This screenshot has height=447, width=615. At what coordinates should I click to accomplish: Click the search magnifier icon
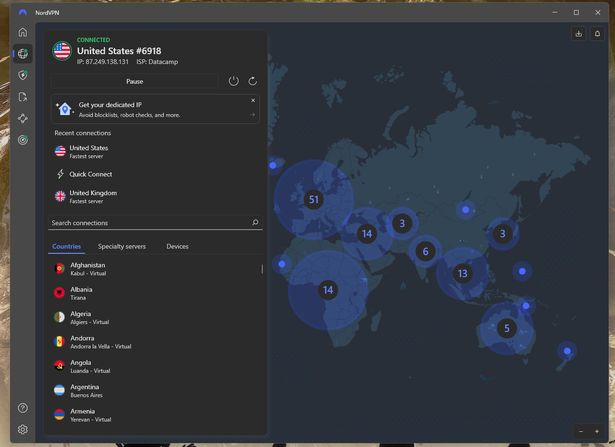point(255,222)
